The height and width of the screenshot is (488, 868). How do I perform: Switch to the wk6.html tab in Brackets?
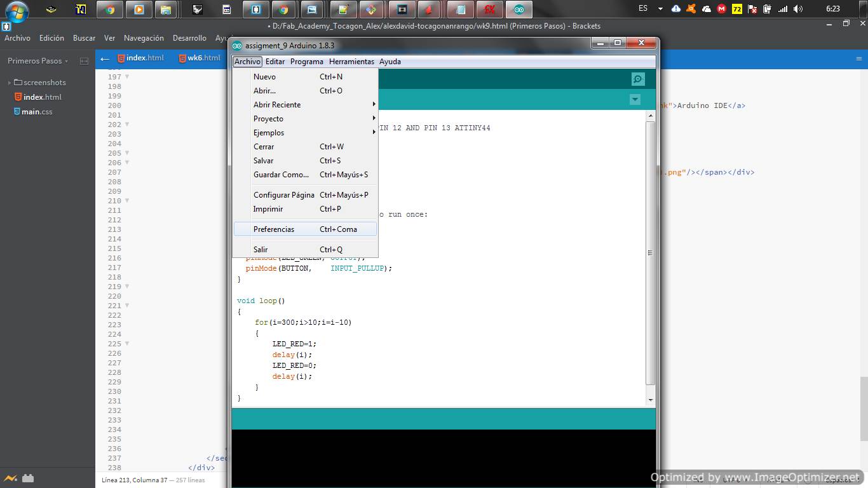[200, 58]
